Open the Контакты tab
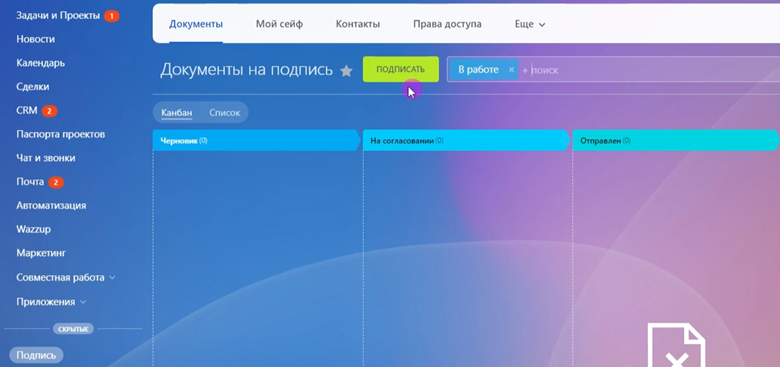The height and width of the screenshot is (367, 780). 358,24
